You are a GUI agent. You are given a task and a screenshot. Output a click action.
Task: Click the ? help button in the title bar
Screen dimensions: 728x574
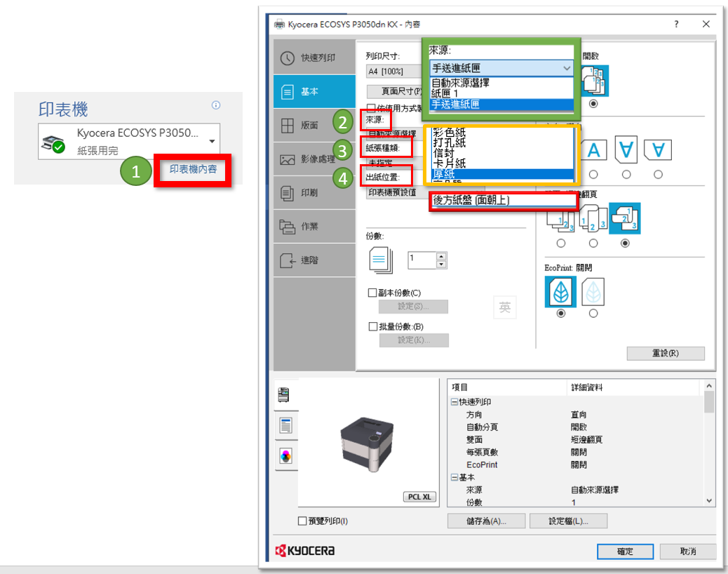pyautogui.click(x=676, y=24)
